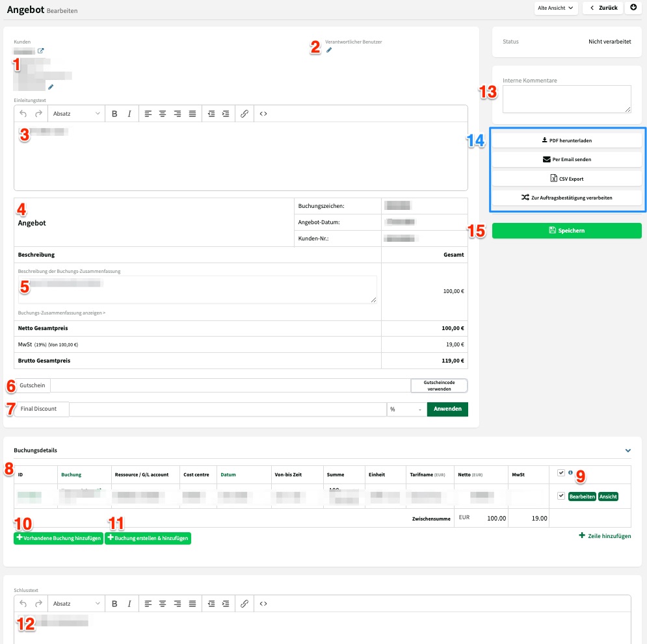Open discount unit % dropdown
This screenshot has width=647, height=644.
pos(406,409)
